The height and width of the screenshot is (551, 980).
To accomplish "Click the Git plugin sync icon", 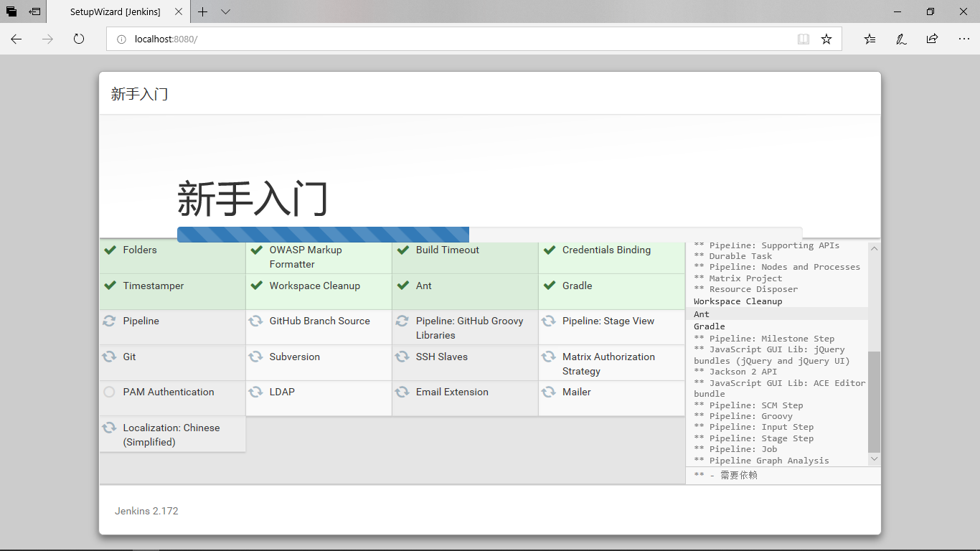I will pos(109,357).
